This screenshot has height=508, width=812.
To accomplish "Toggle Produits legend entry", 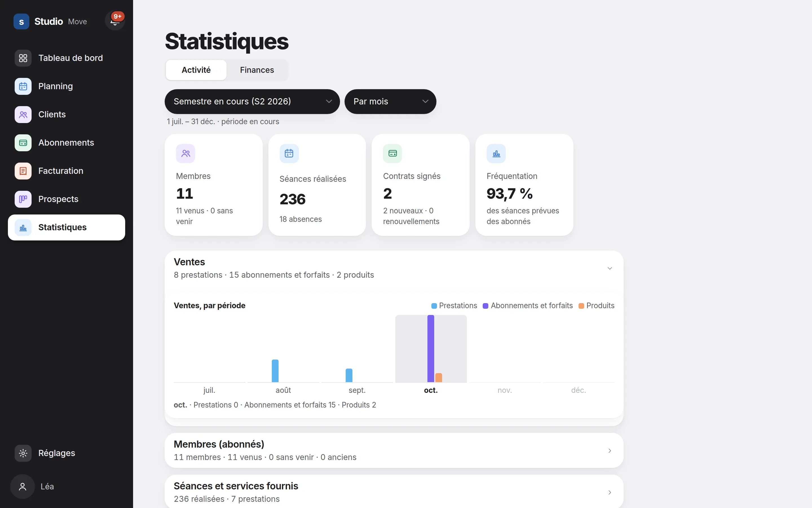I will point(596,306).
